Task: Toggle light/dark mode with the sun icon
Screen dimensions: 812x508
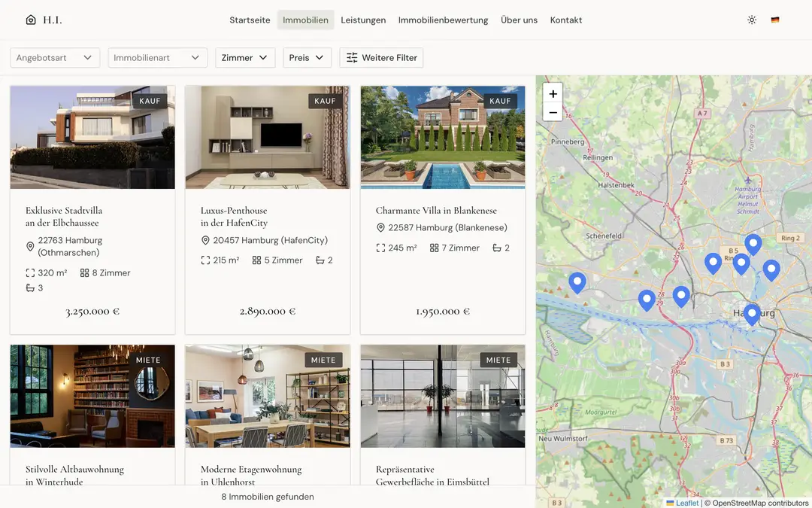Action: pos(751,20)
